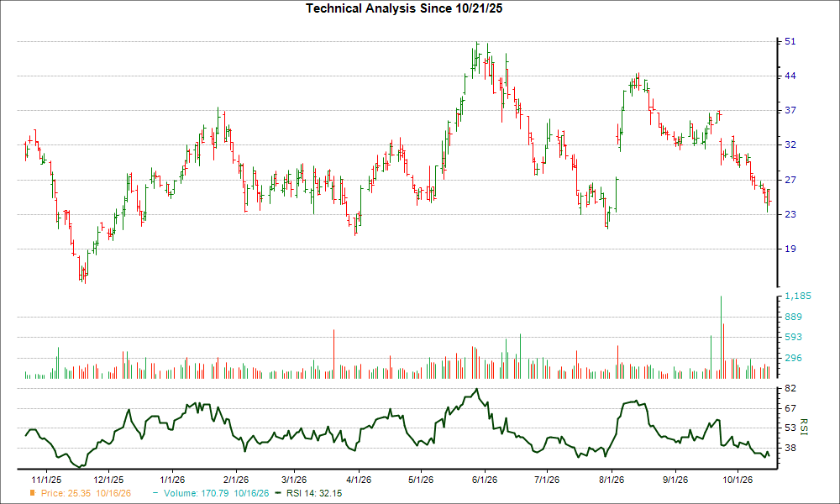
Task: Click the date label 2/1/26
Action: (236, 480)
